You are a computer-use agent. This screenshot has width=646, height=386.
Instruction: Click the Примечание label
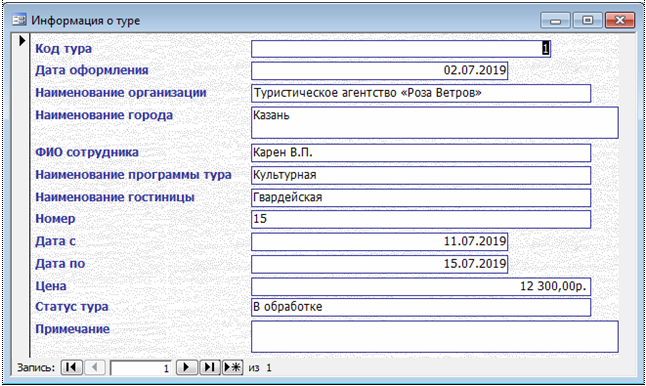72,329
